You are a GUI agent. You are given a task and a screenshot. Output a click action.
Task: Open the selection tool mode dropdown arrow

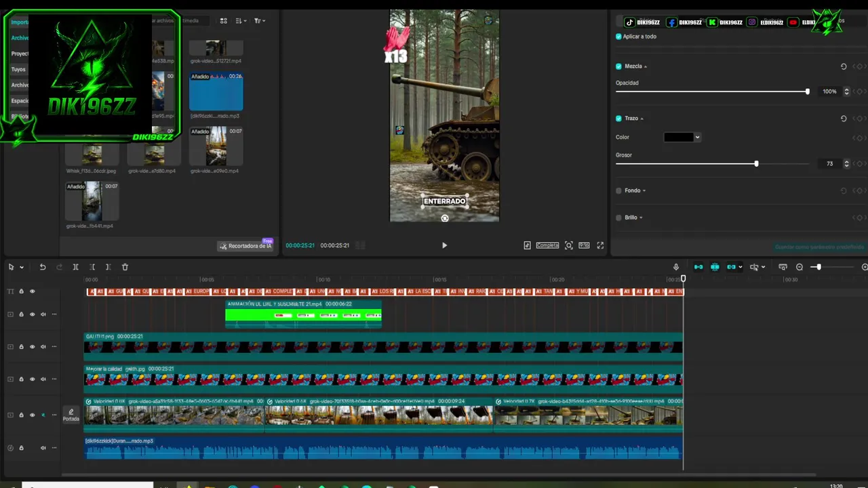point(22,267)
